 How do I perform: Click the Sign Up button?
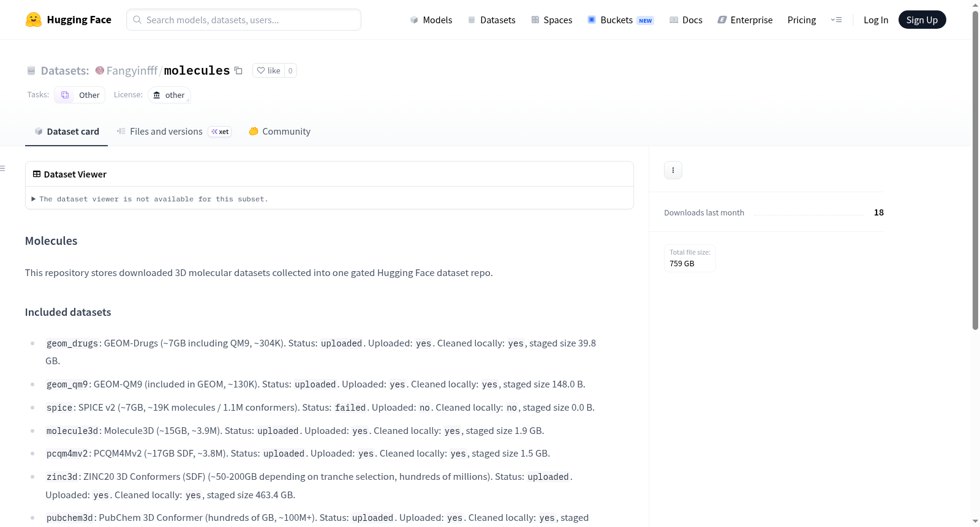tap(922, 20)
